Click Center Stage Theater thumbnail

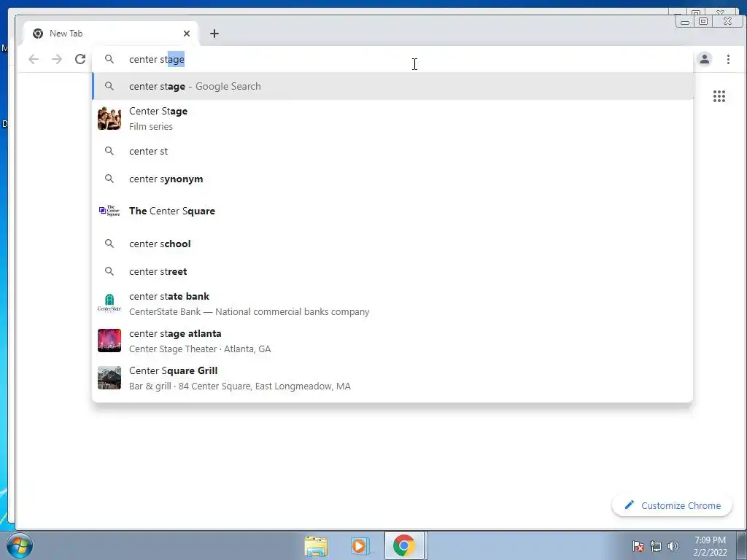(109, 341)
